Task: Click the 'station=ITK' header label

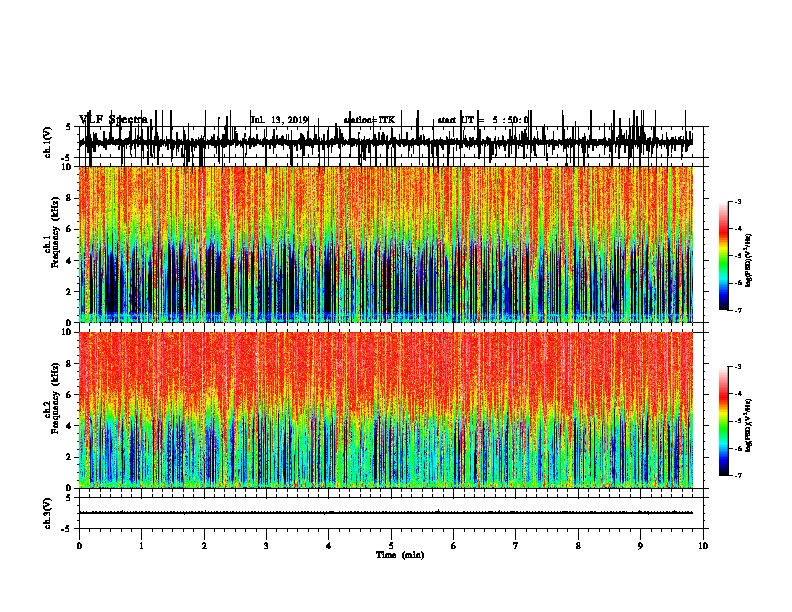Action: 369,120
